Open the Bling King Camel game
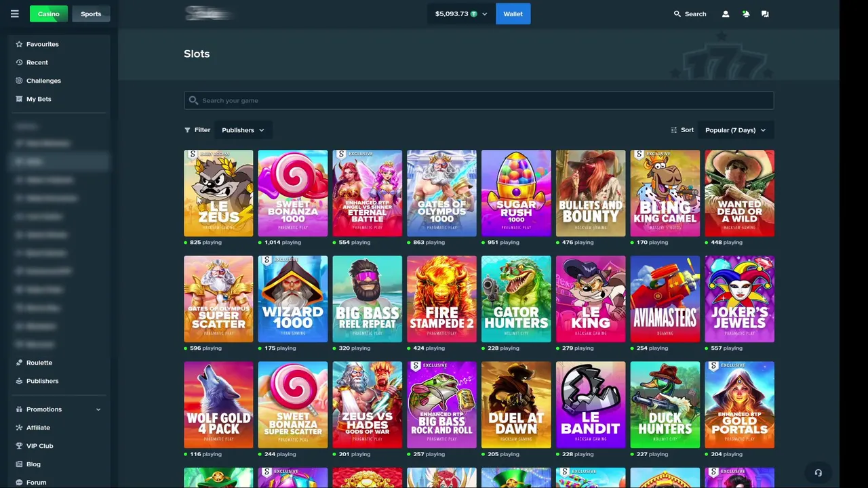The height and width of the screenshot is (488, 868). tap(665, 193)
